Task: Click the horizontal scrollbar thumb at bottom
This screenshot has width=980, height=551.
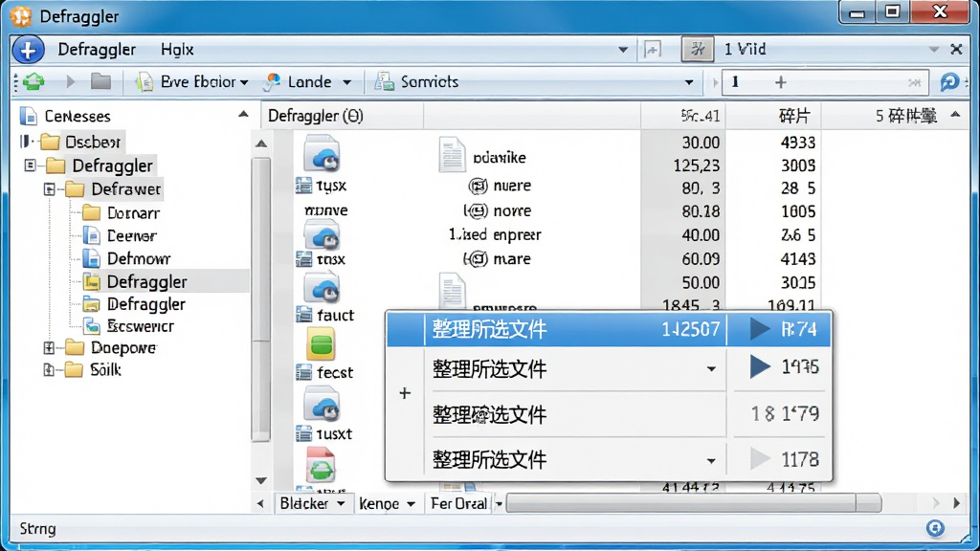Action: tap(694, 503)
